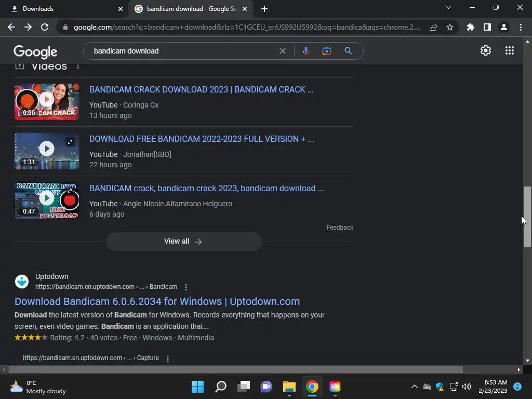Start voice search with the microphone
The width and height of the screenshot is (532, 399).
(305, 51)
